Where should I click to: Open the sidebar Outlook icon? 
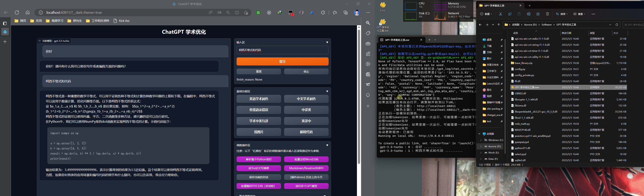pos(368,74)
